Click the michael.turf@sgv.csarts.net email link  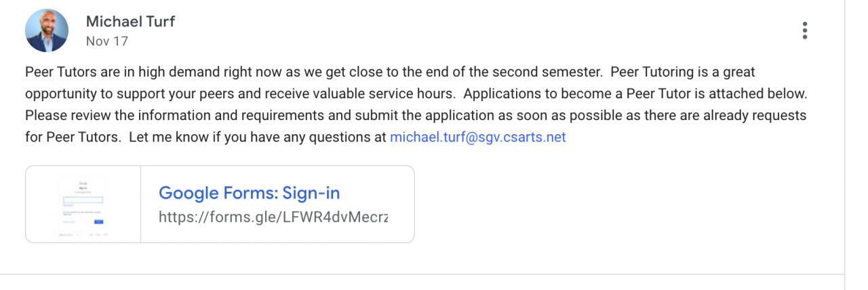[x=477, y=138]
